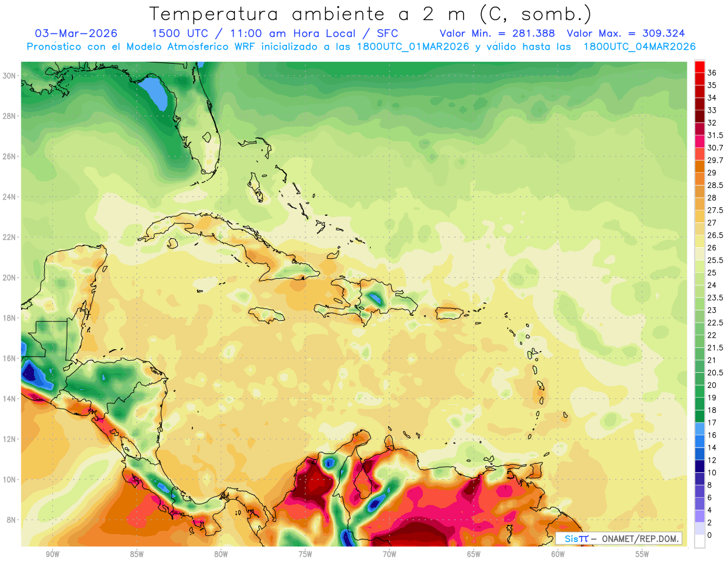Click the legend value '35'
The width and height of the screenshot is (728, 562).
[712, 85]
